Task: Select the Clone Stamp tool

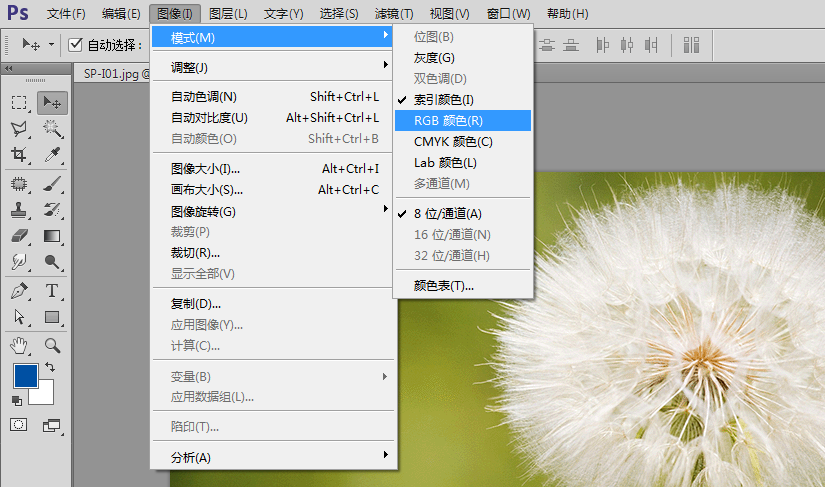Action: pyautogui.click(x=19, y=210)
